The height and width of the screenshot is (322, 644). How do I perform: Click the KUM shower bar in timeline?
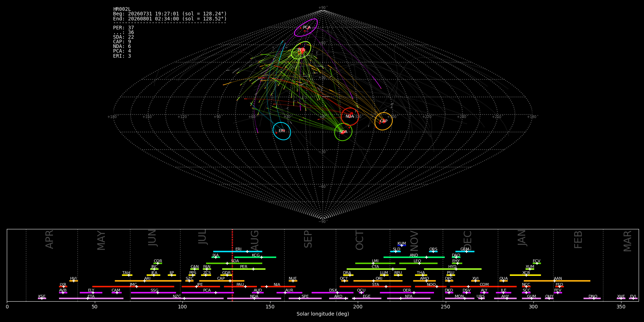[x=402, y=245]
